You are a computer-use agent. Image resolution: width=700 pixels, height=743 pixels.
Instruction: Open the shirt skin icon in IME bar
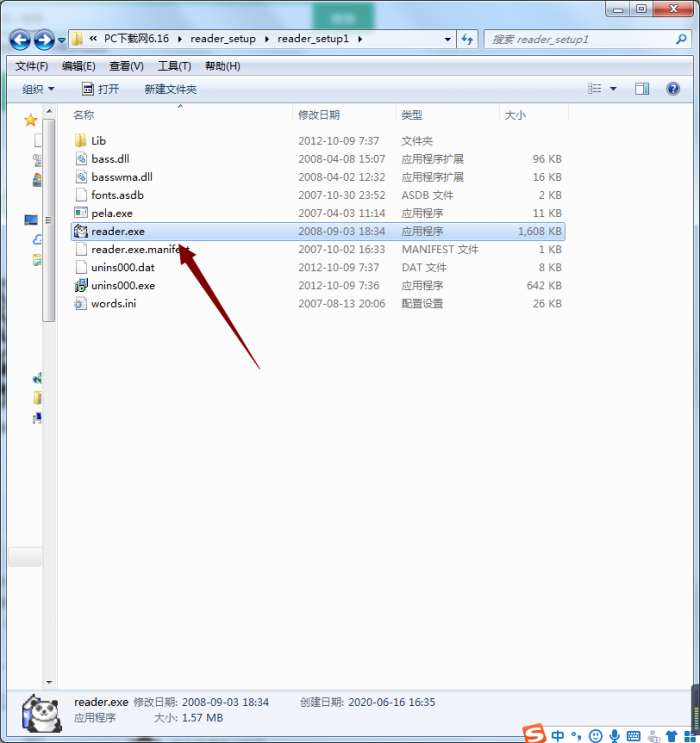point(671,736)
